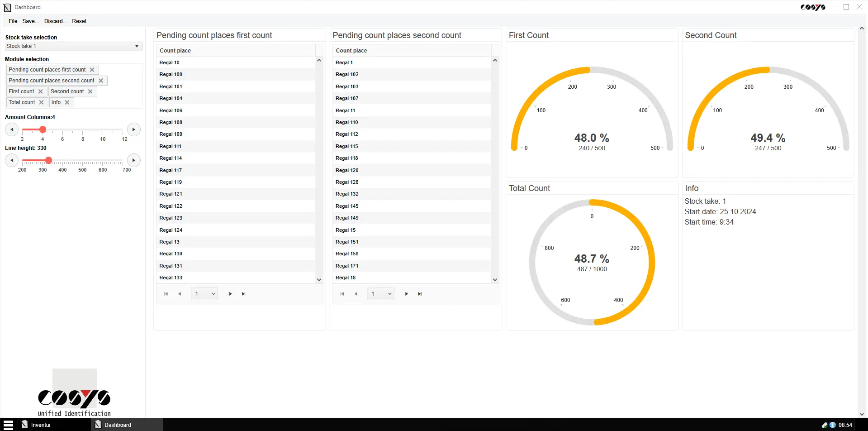Go to next page in second count list
The width and height of the screenshot is (868, 431).
[x=407, y=294]
